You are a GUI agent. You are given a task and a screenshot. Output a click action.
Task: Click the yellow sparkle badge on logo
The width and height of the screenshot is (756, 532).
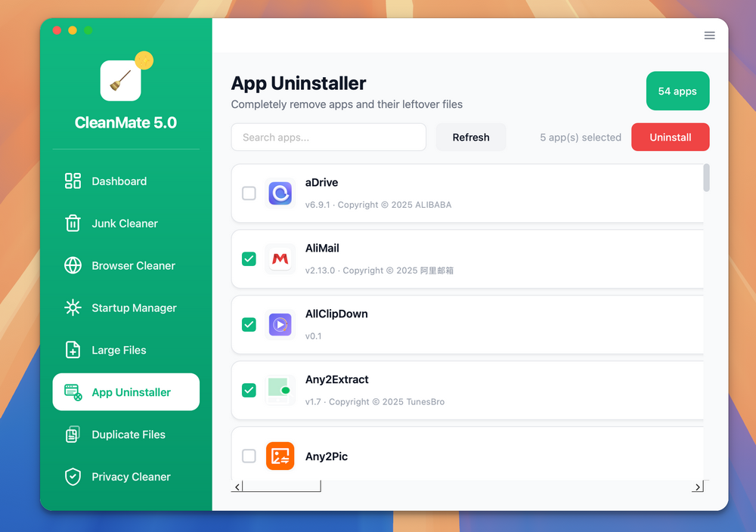coord(144,60)
